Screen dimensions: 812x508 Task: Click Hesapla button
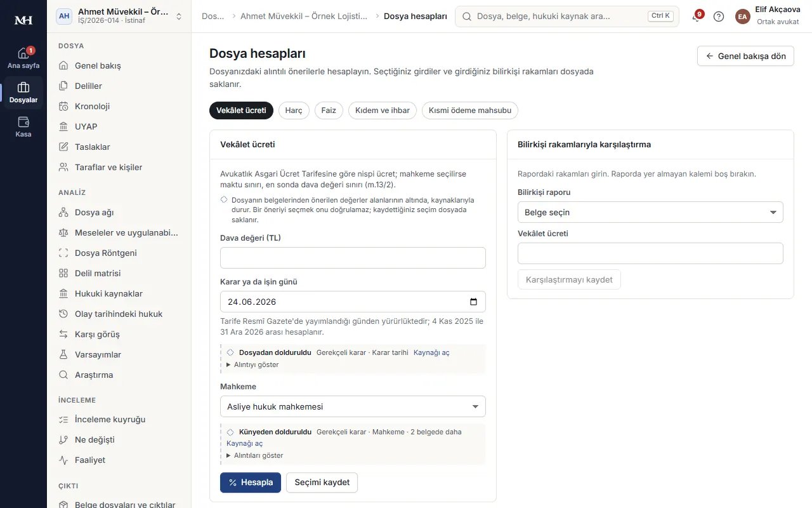click(x=251, y=482)
